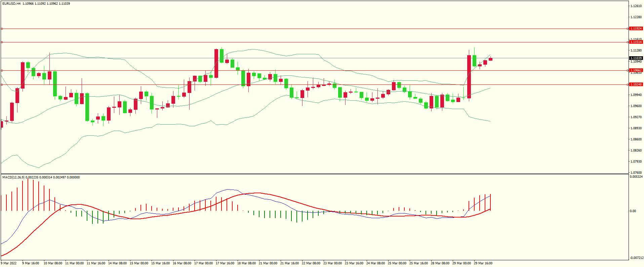Click the 23 Mar 00:00 time label
The width and height of the screenshot is (644, 267).
(x=332, y=263)
